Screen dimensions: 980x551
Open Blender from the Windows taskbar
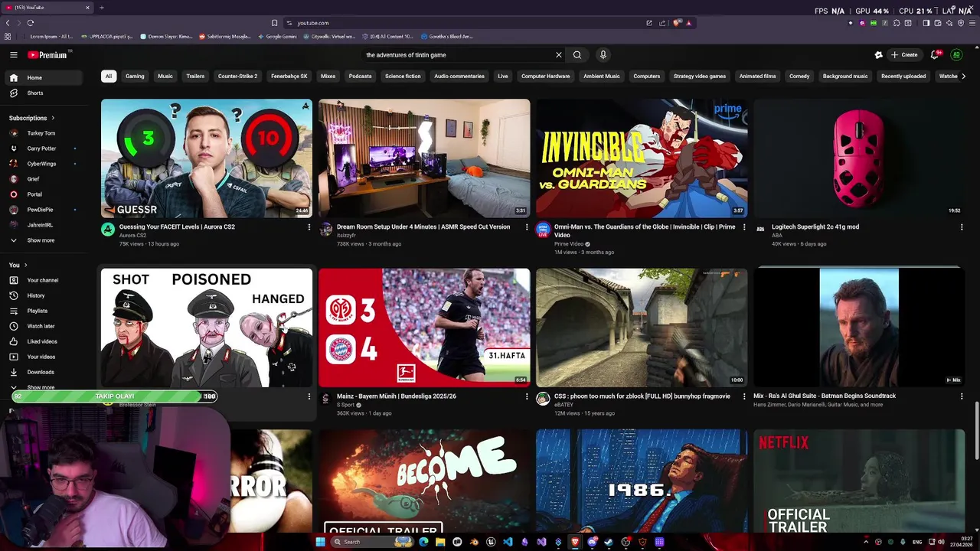(474, 542)
